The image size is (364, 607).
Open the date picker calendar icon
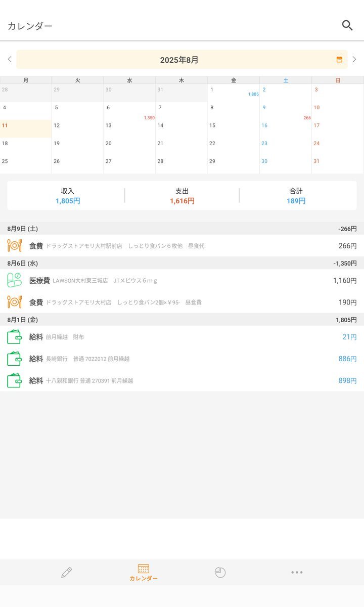pos(339,60)
